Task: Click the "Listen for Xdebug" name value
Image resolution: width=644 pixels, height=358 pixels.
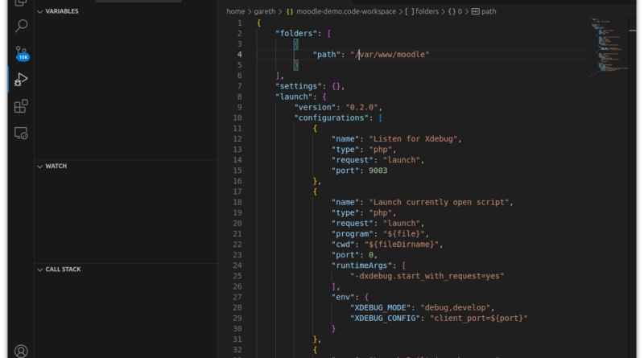Action: coord(413,139)
